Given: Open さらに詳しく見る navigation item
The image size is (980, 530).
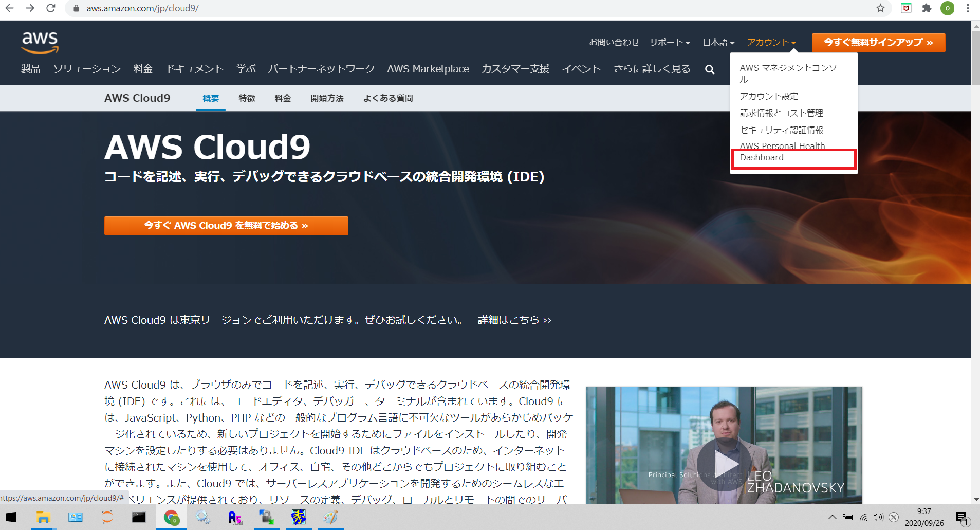Looking at the screenshot, I should pos(652,69).
